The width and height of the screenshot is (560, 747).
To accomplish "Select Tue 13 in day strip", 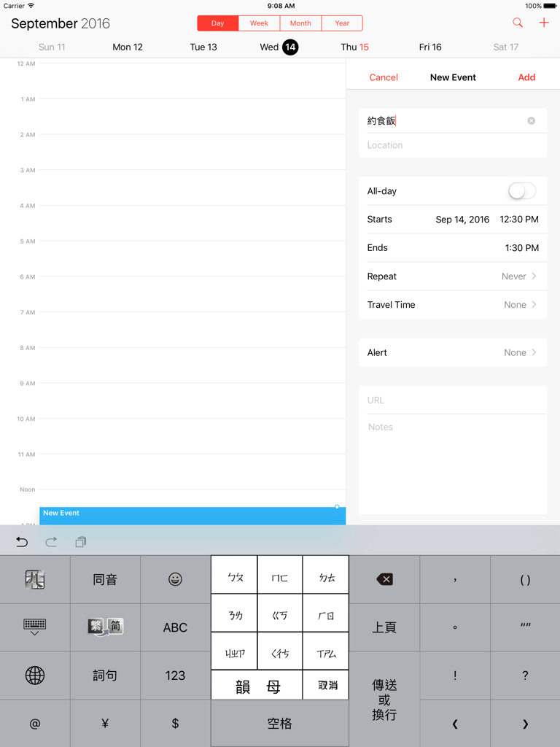I will 203,47.
